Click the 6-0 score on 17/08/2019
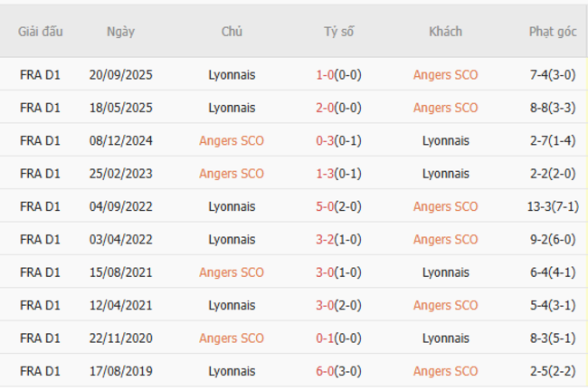Image resolution: width=588 pixels, height=391 pixels. click(x=325, y=371)
